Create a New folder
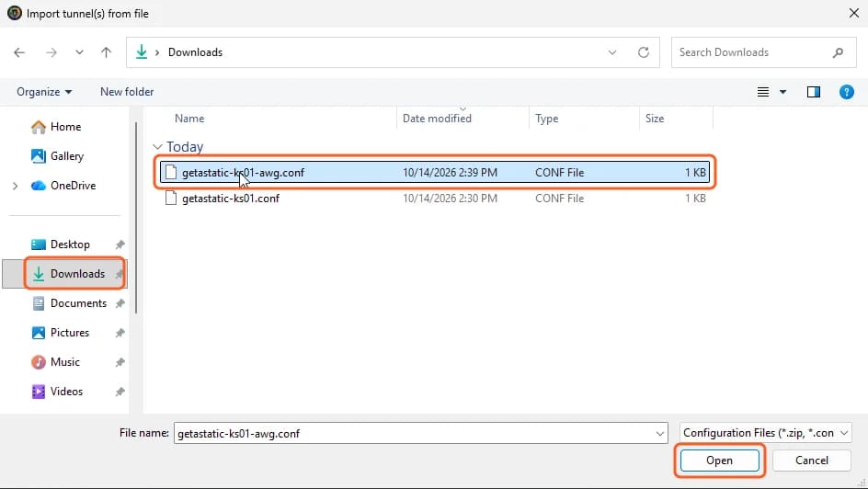The width and height of the screenshot is (868, 489). tap(127, 92)
